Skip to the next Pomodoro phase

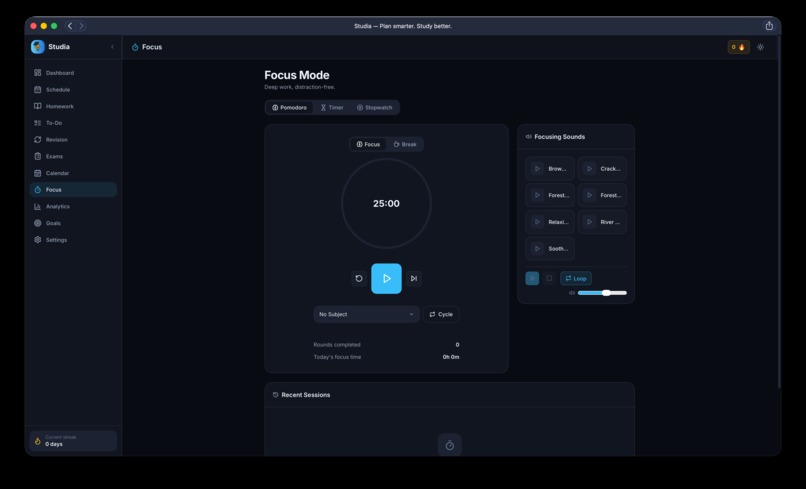[x=414, y=279]
